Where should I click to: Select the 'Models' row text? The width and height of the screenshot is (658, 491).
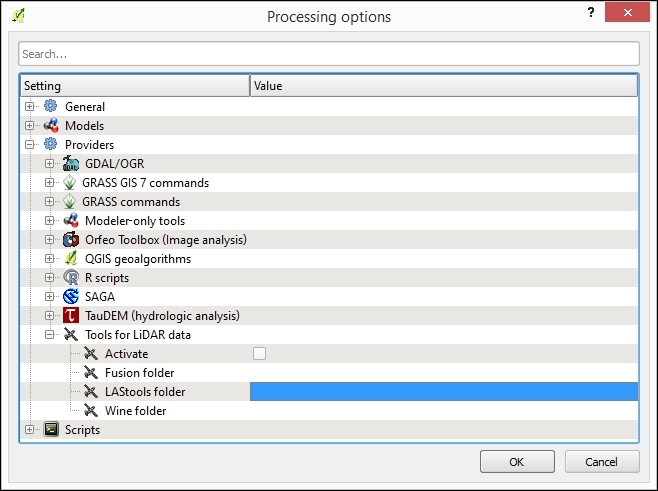point(84,125)
